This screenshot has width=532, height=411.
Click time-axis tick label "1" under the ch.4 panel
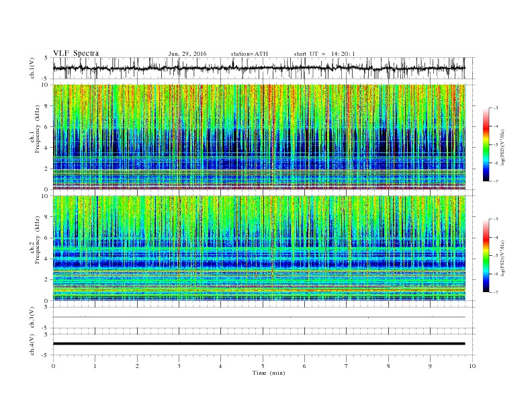(x=95, y=366)
